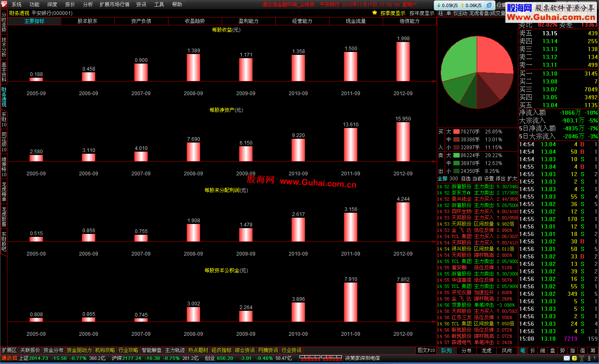Open 东财股吧 in left sidebar

tap(4, 242)
